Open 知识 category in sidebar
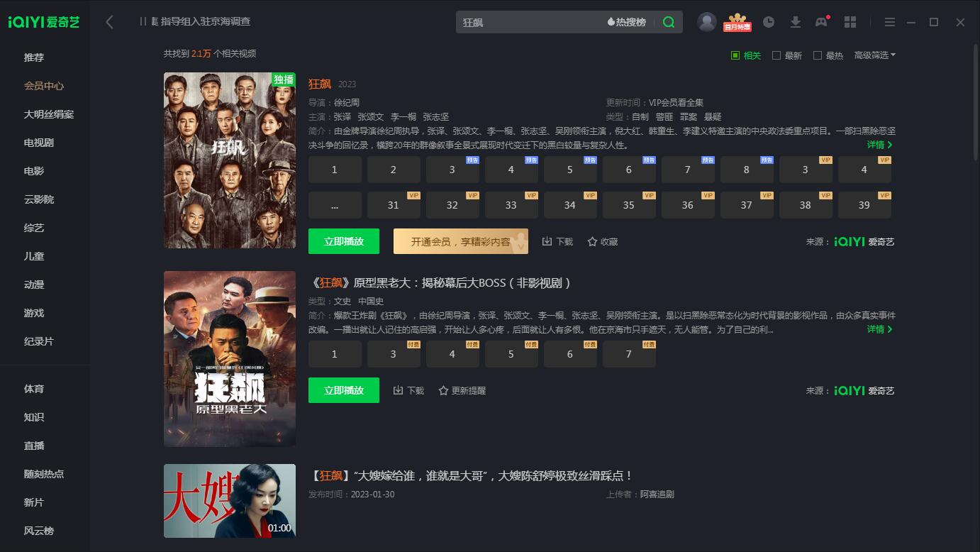Image resolution: width=980 pixels, height=552 pixels. 34,417
